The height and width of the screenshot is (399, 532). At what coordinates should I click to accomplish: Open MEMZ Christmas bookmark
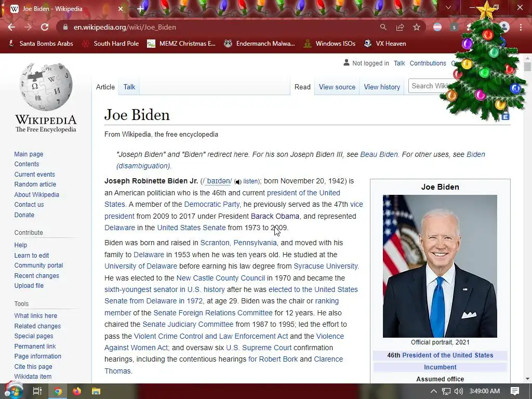coord(181,44)
